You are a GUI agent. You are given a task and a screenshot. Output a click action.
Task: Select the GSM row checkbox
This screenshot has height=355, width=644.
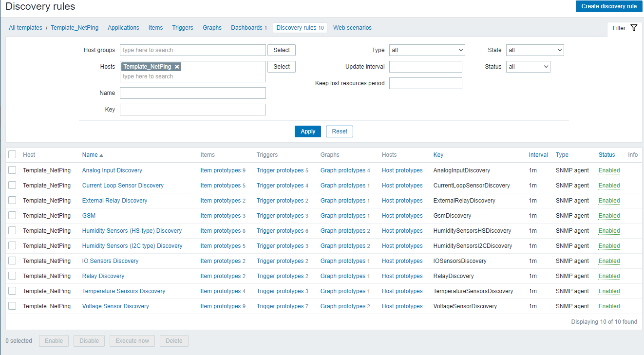12,215
